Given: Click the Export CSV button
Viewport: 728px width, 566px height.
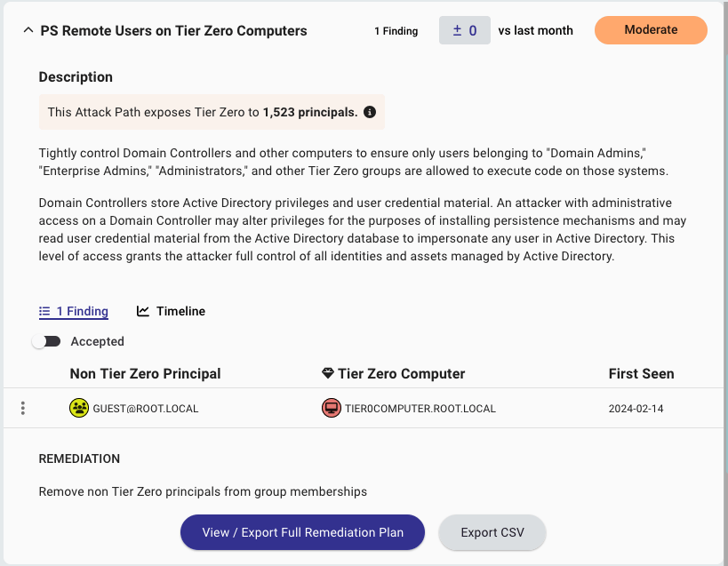Looking at the screenshot, I should pos(492,532).
